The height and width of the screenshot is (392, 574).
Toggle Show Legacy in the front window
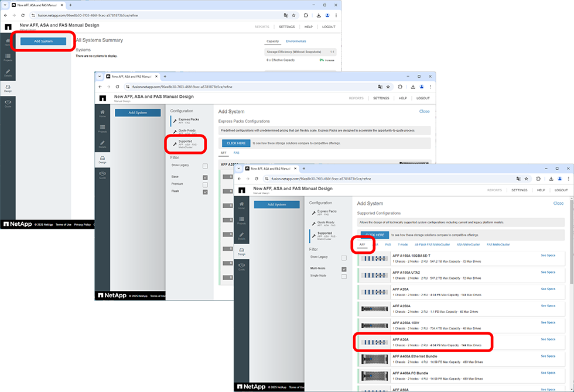[344, 257]
